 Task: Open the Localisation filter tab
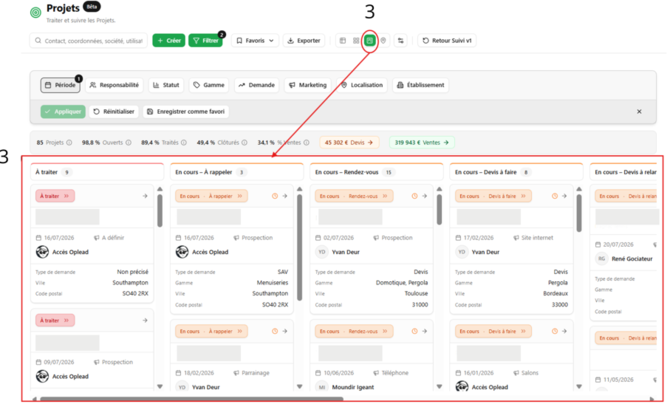point(362,85)
